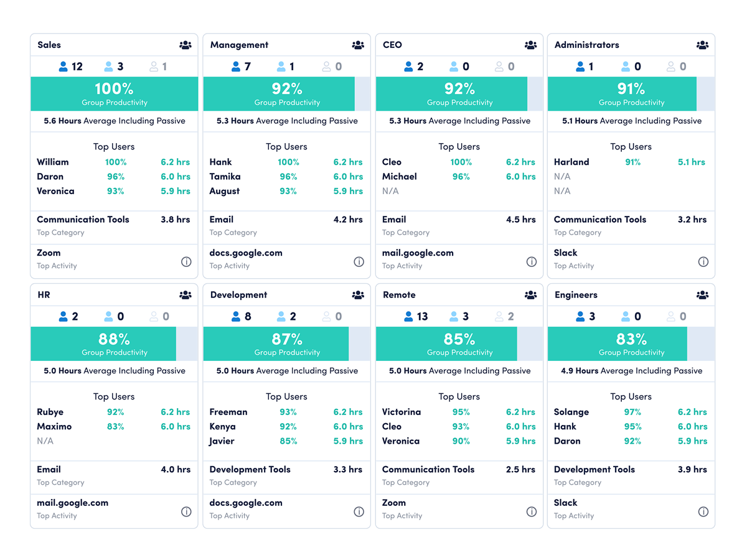Click the light blue user icon showing 3 in Sales
Screen dimensions: 747x560
[109, 67]
